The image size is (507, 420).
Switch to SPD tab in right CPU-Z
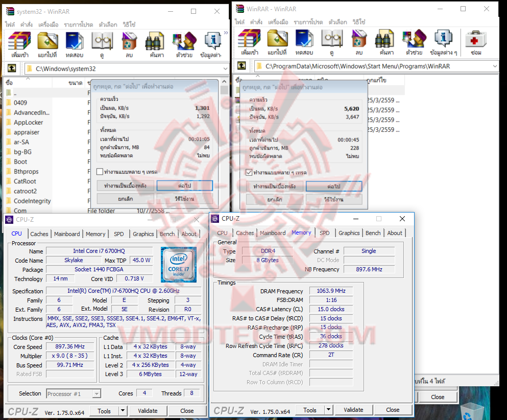coord(325,233)
